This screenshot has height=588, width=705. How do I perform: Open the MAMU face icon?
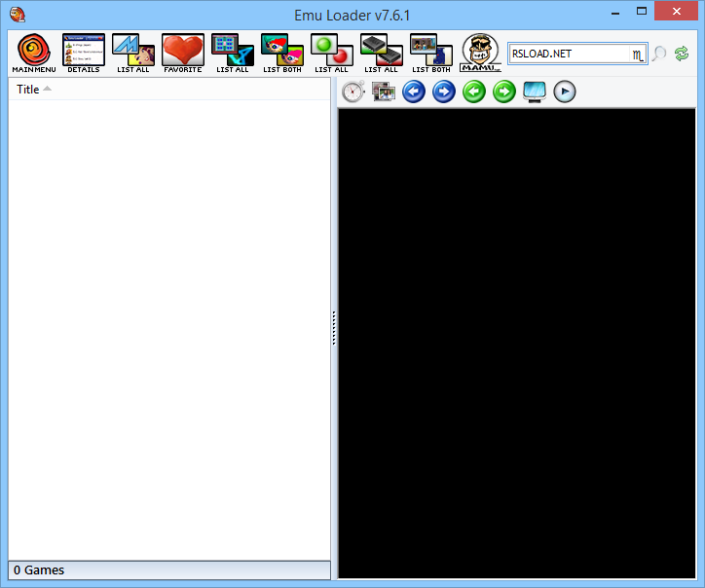pos(480,53)
